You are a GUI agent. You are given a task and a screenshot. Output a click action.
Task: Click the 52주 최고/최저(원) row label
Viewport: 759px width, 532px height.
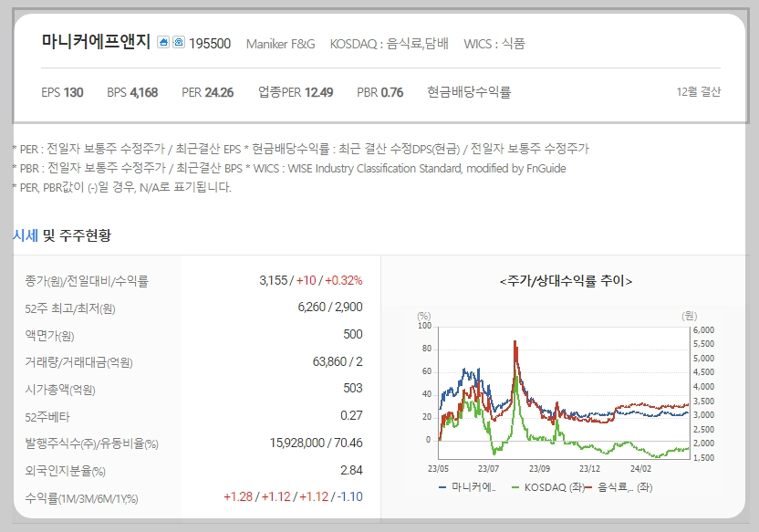(x=70, y=308)
